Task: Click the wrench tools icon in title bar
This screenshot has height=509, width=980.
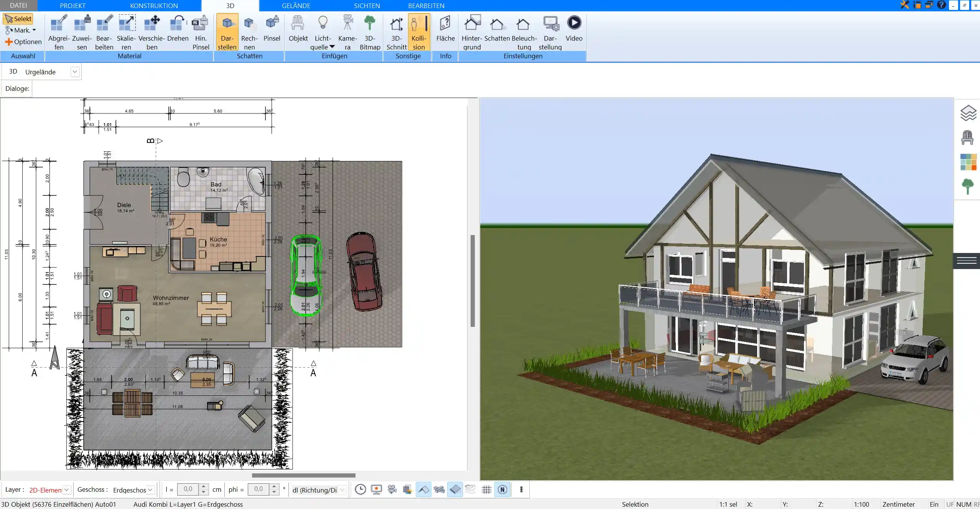Action: coord(905,5)
